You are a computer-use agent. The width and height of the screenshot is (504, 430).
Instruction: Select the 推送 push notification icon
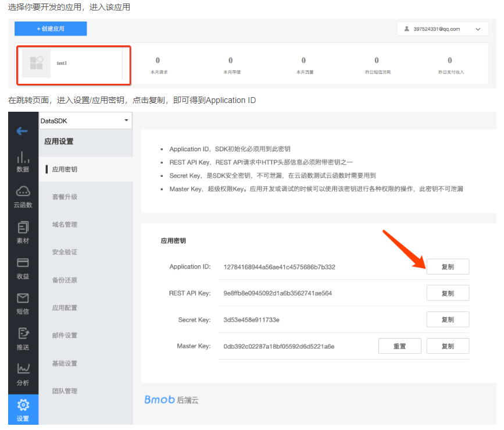pyautogui.click(x=23, y=339)
